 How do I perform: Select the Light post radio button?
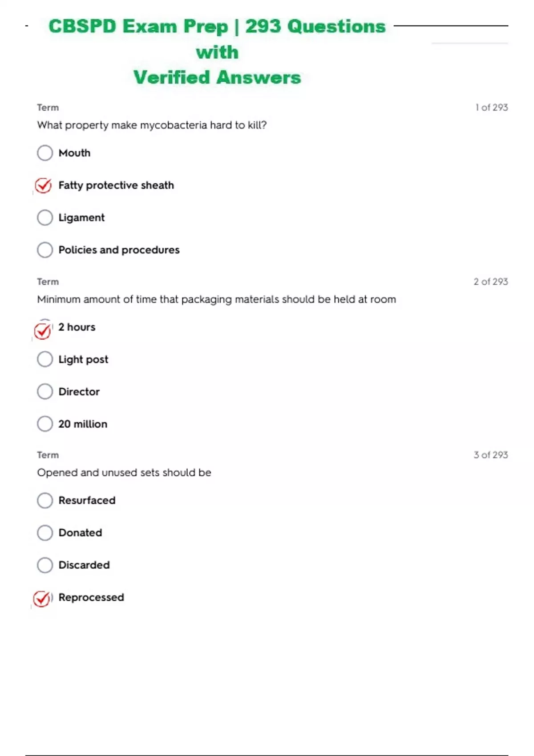pos(45,359)
